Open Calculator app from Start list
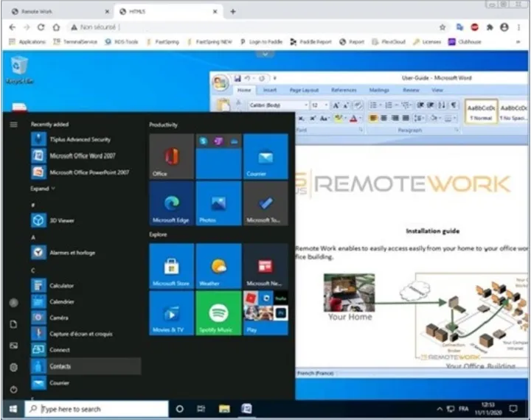531x420 pixels. (x=86, y=286)
